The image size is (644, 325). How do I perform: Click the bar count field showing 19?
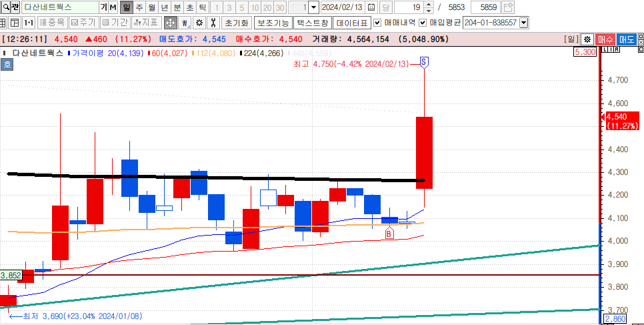pyautogui.click(x=409, y=7)
